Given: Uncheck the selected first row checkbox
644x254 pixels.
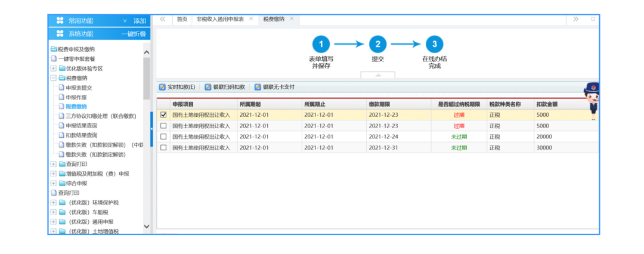Looking at the screenshot, I should point(163,114).
